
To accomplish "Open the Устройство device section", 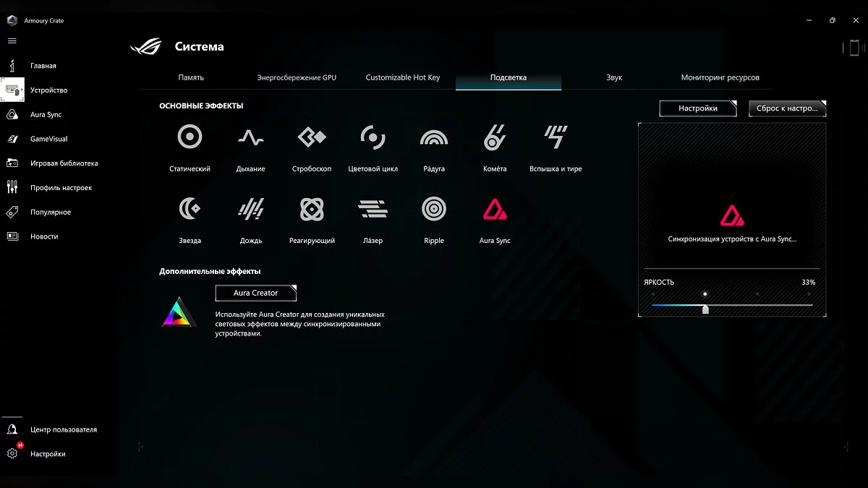I will (48, 90).
